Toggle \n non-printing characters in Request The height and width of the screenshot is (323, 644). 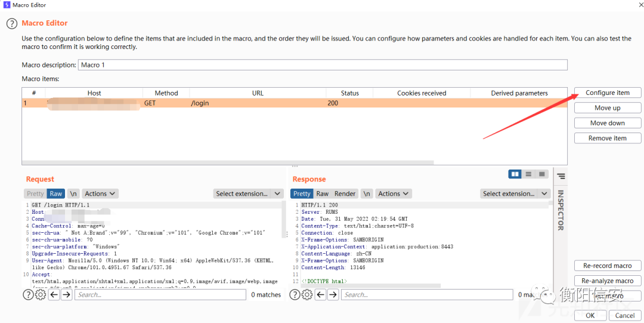pos(73,193)
